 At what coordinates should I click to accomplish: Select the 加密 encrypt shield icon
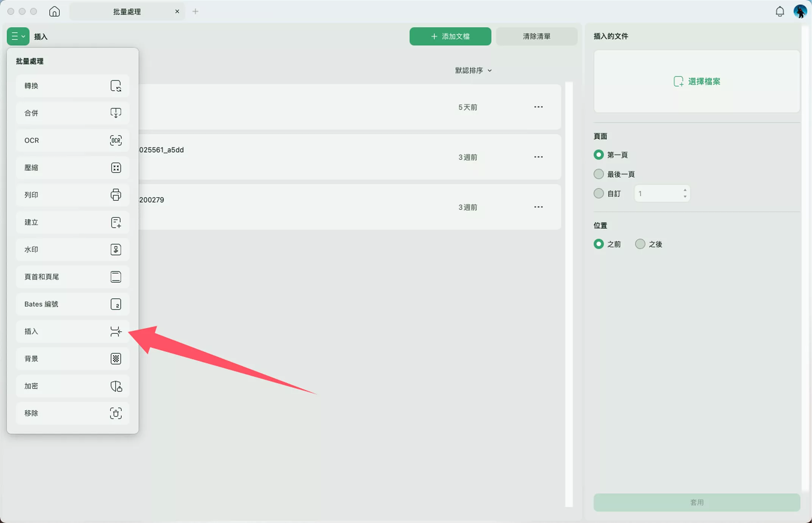[x=116, y=386]
